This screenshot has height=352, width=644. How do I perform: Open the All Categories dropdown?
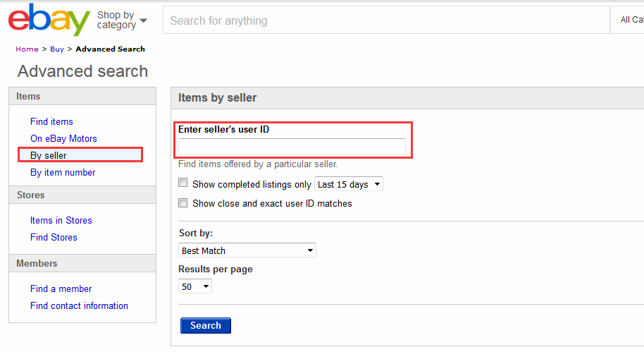click(631, 20)
